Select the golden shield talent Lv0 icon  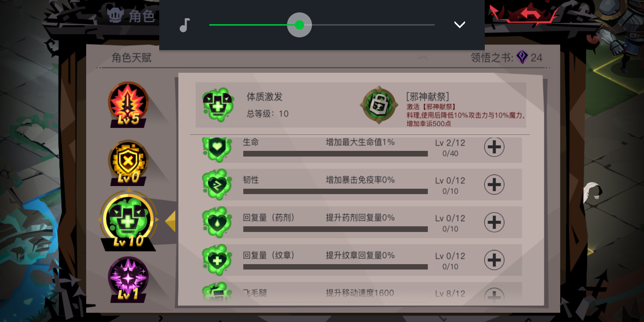point(128,162)
